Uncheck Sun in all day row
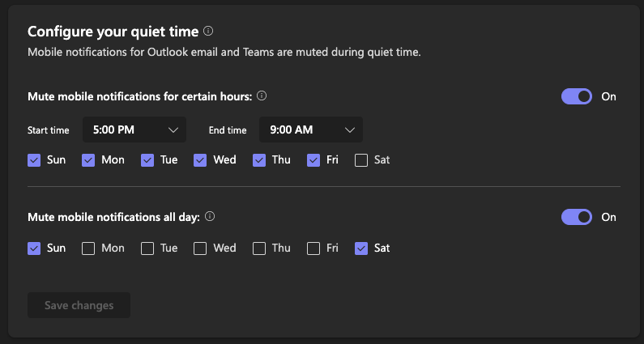Viewport: 644px width, 344px height. coord(34,248)
